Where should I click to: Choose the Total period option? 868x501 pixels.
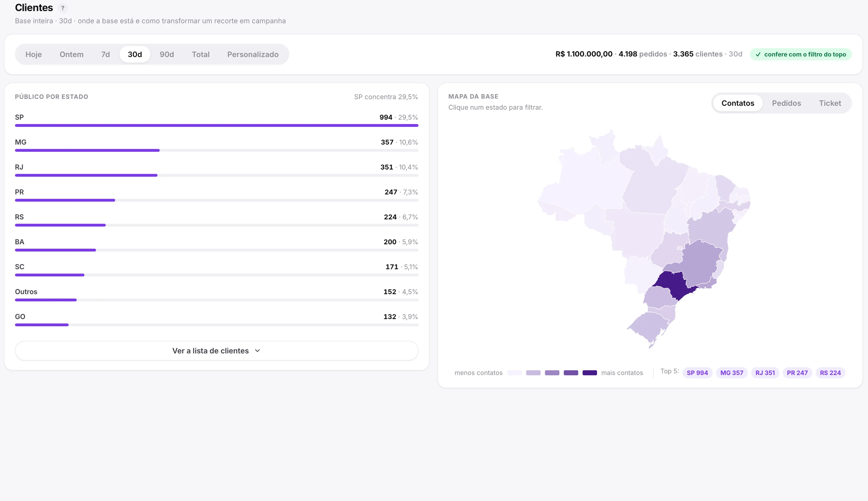pos(201,54)
